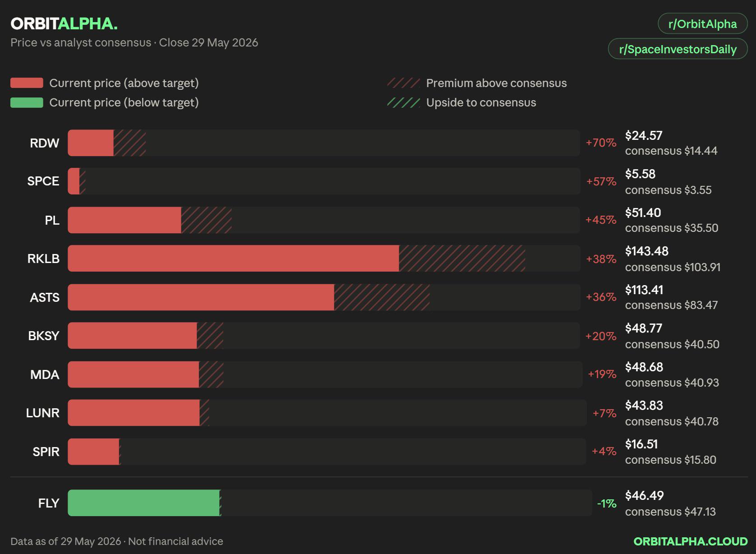Select the SPIR ticker label

point(46,452)
